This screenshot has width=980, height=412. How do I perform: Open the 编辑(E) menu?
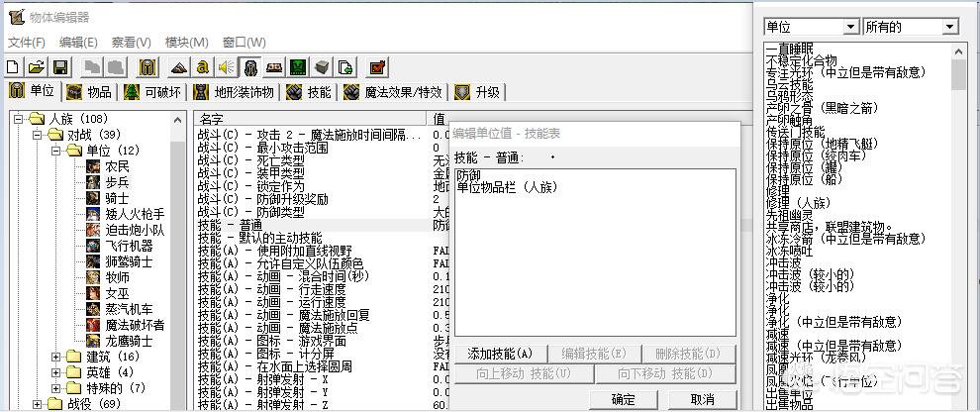coord(78,43)
